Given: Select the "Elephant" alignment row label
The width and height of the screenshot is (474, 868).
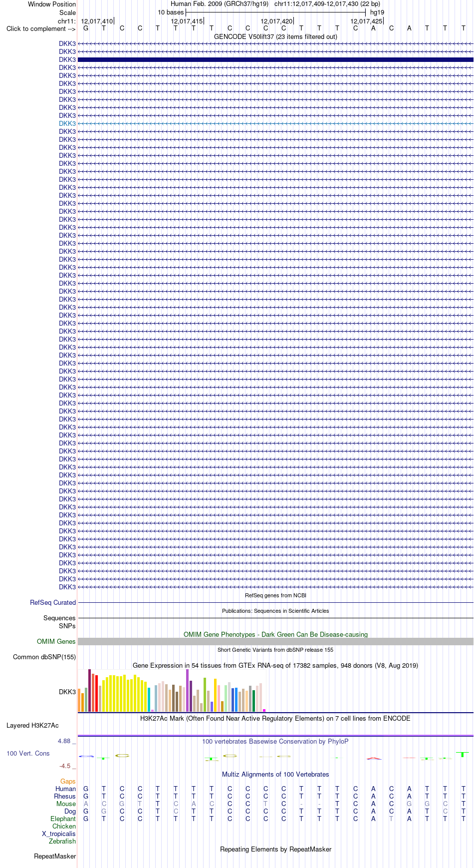Looking at the screenshot, I should [x=63, y=819].
